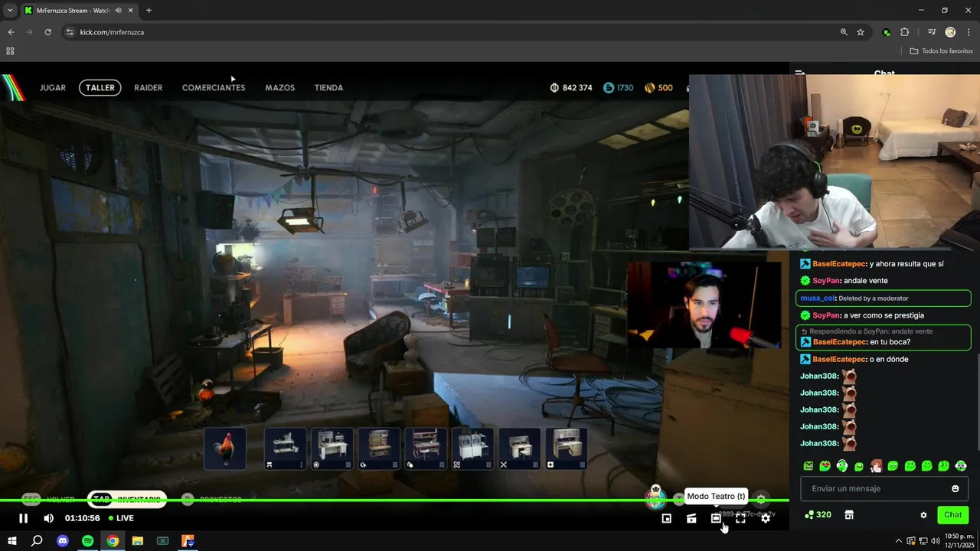Click the green headphones emote
This screenshot has width=980, height=551.
(x=842, y=466)
